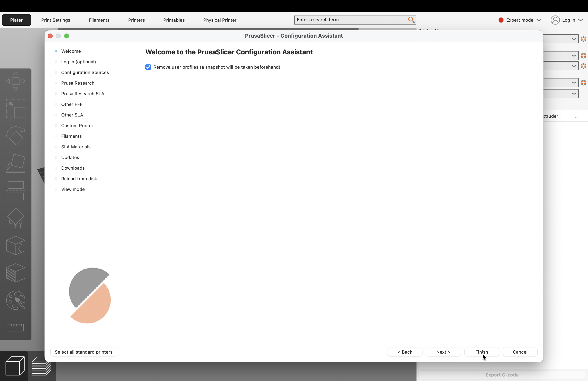The width and height of the screenshot is (588, 381).
Task: Go to Downloads page
Action: 73,168
